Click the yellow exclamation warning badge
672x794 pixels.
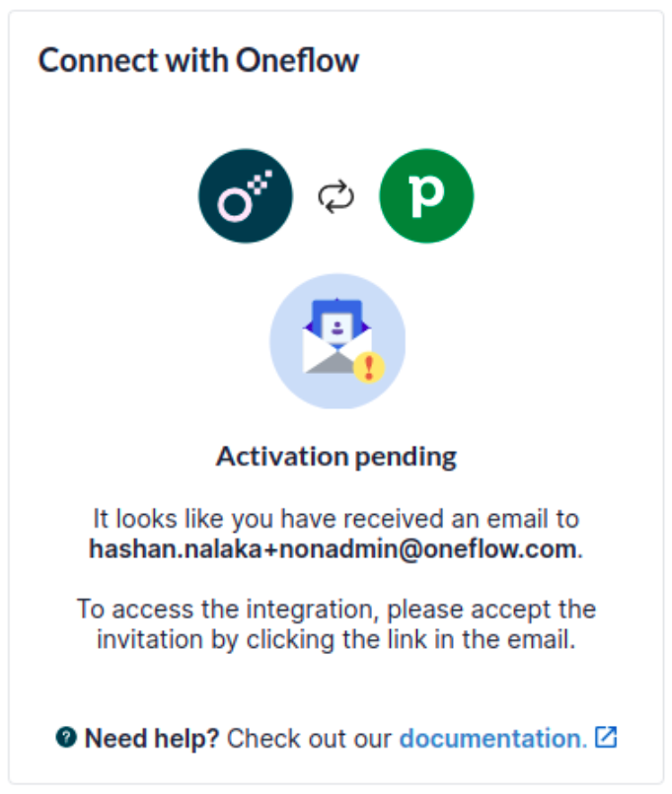[x=369, y=369]
